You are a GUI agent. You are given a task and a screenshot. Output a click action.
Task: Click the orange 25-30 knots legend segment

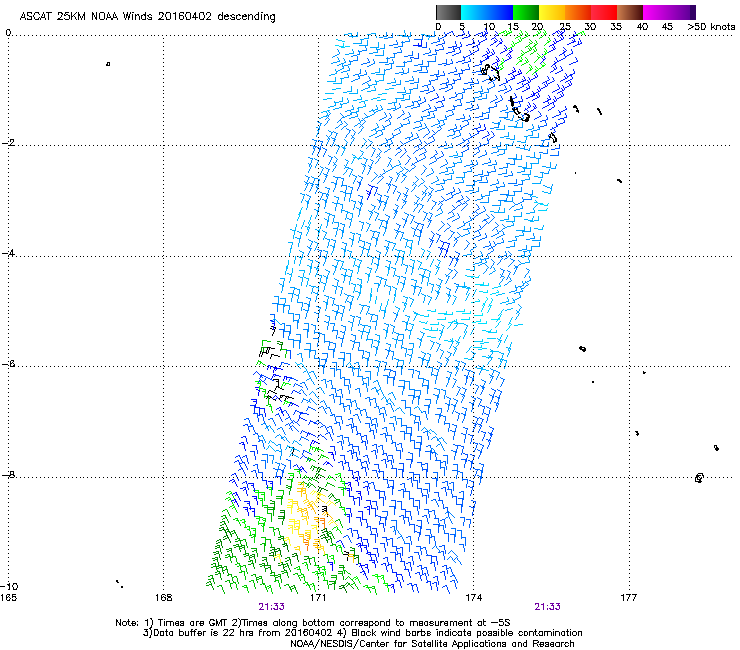point(578,12)
